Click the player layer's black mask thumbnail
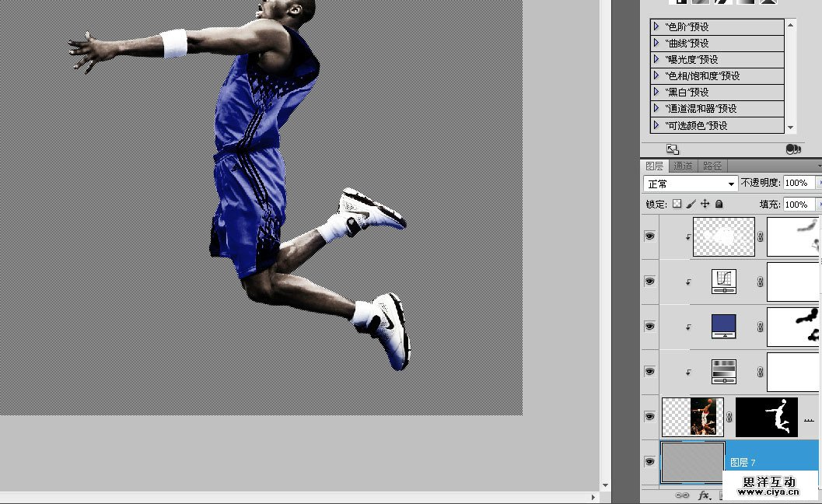The width and height of the screenshot is (822, 504). pyautogui.click(x=766, y=416)
